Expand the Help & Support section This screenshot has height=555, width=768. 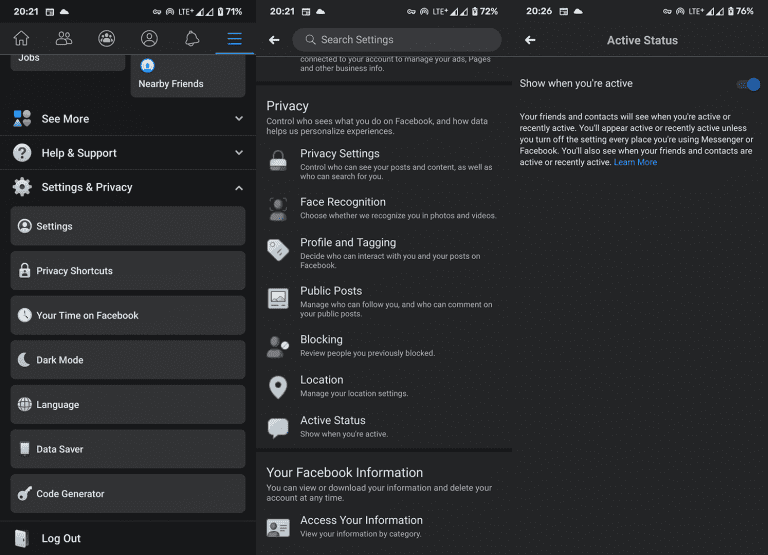click(127, 153)
